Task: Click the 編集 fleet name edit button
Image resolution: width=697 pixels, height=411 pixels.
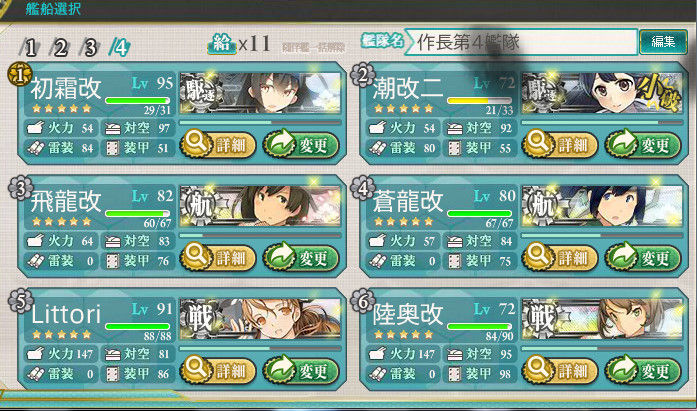Action: pyautogui.click(x=663, y=42)
